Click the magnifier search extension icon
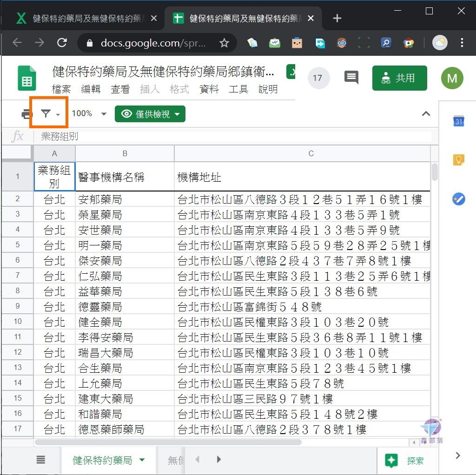Screen dimensions: 476x475 click(386, 43)
